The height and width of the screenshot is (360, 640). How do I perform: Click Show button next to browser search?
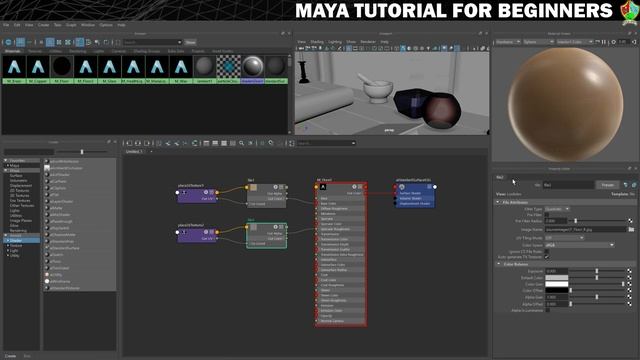click(190, 42)
